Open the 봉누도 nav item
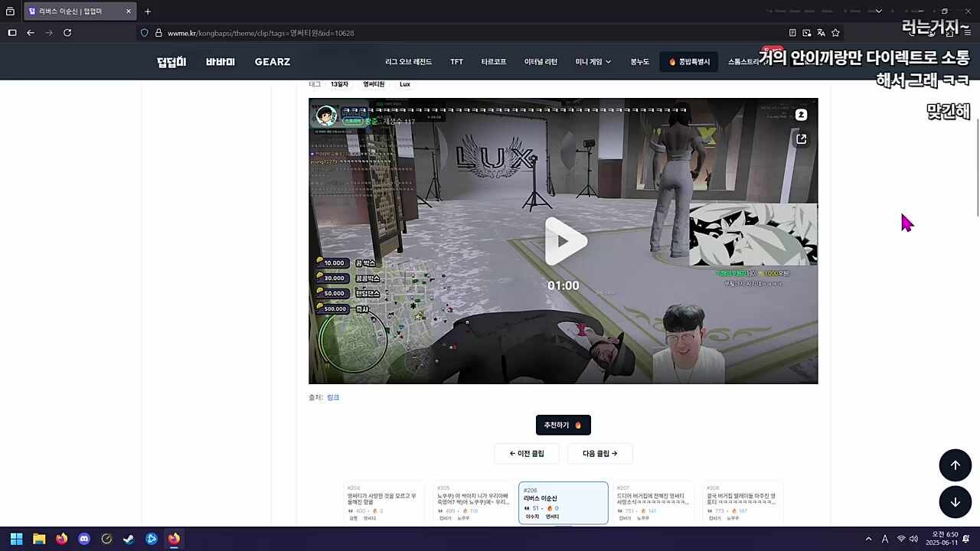 pyautogui.click(x=639, y=62)
